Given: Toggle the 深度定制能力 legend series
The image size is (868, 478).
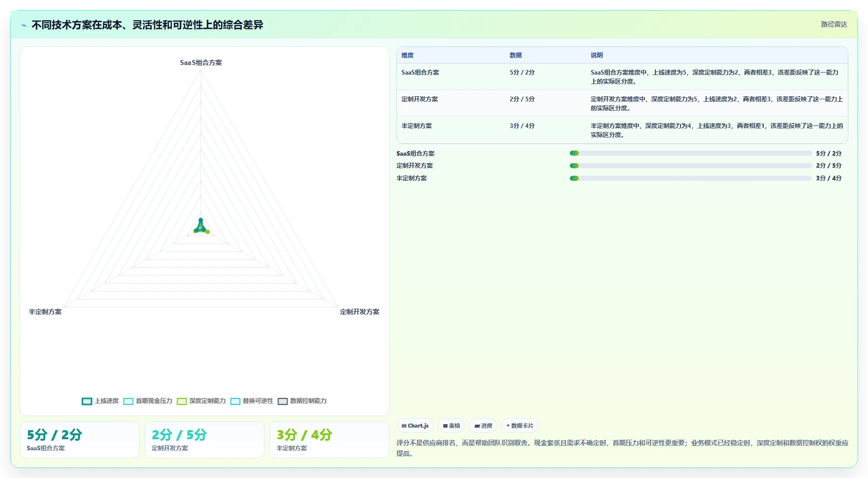Looking at the screenshot, I should tap(201, 401).
